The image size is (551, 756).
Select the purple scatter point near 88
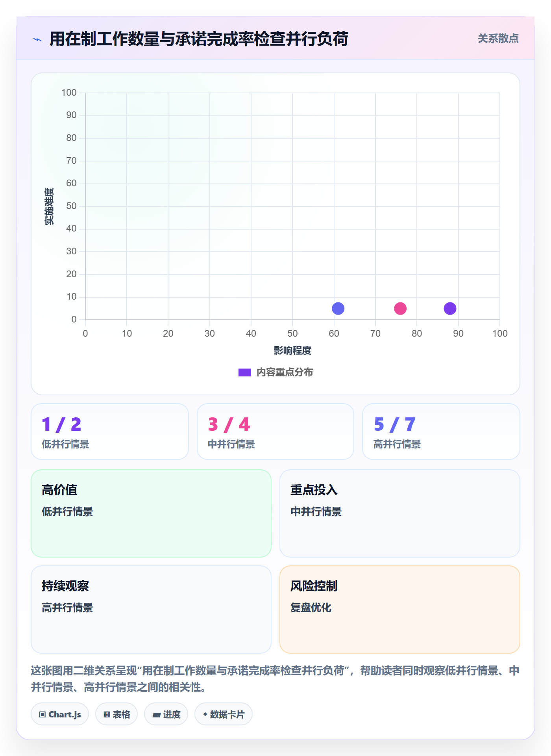(x=450, y=308)
